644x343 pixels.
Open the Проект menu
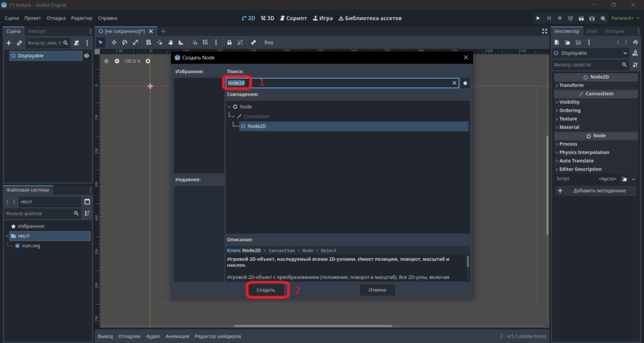pyautogui.click(x=33, y=18)
